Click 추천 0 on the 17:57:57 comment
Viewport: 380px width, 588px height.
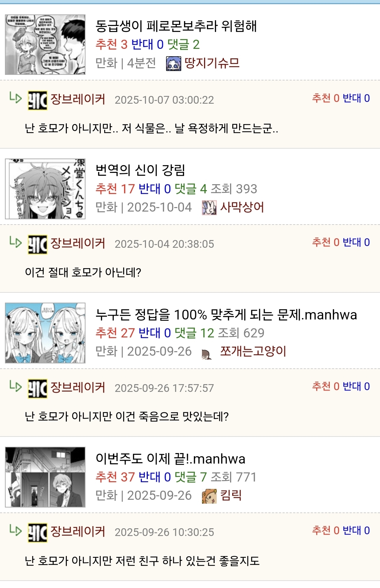pyautogui.click(x=326, y=386)
